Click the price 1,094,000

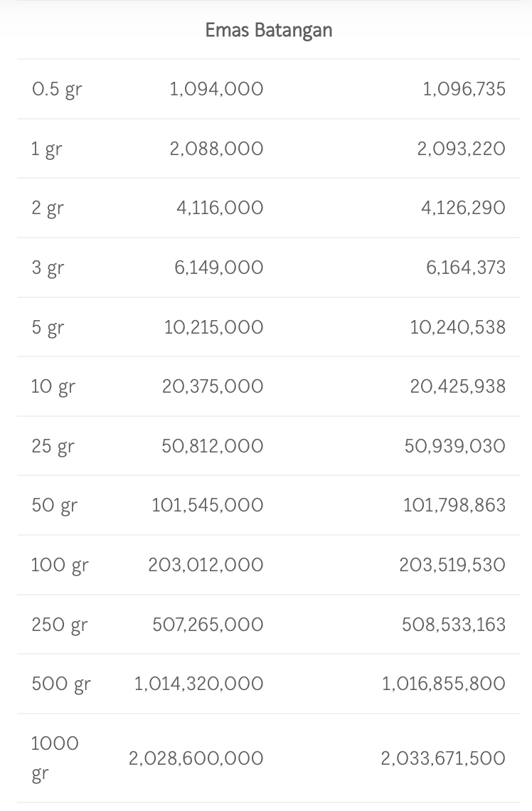[x=216, y=89]
